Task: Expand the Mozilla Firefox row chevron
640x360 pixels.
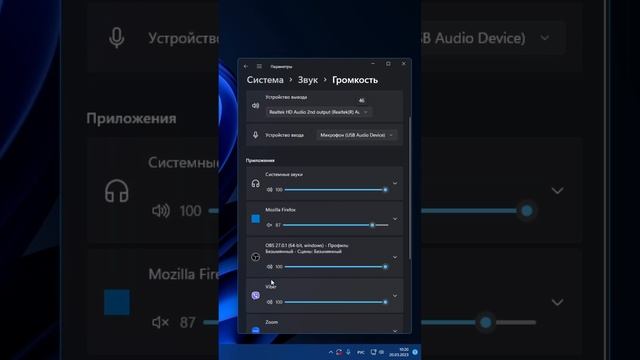Action: point(395,219)
